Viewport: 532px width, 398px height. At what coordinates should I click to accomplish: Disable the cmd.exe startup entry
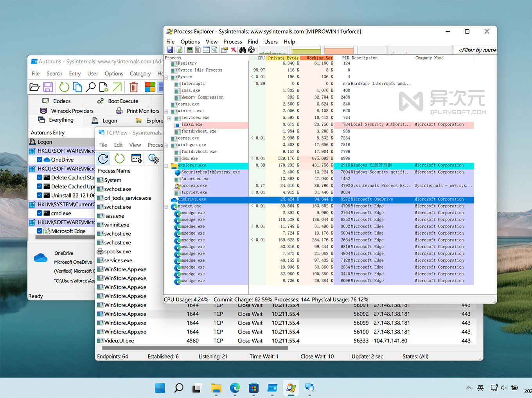coord(40,213)
